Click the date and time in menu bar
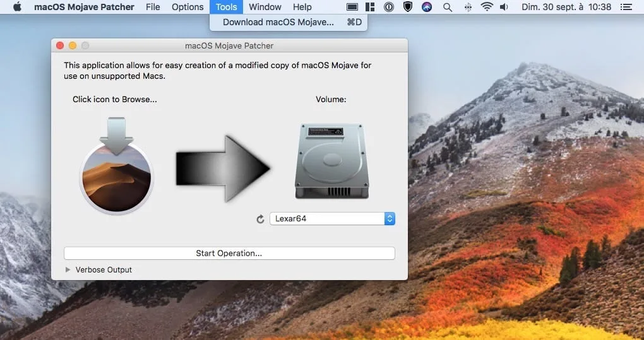 point(566,7)
